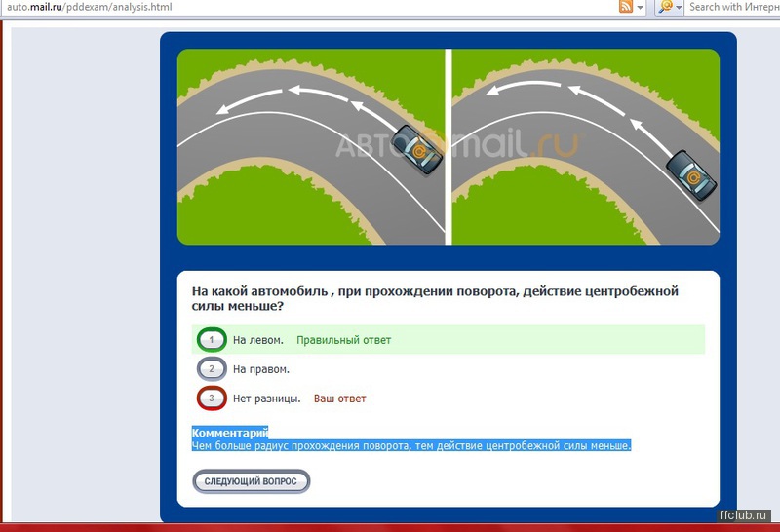Viewport: 780px width, 532px height.
Task: Select answer 3 'Нет разницы'
Action: pyautogui.click(x=212, y=399)
